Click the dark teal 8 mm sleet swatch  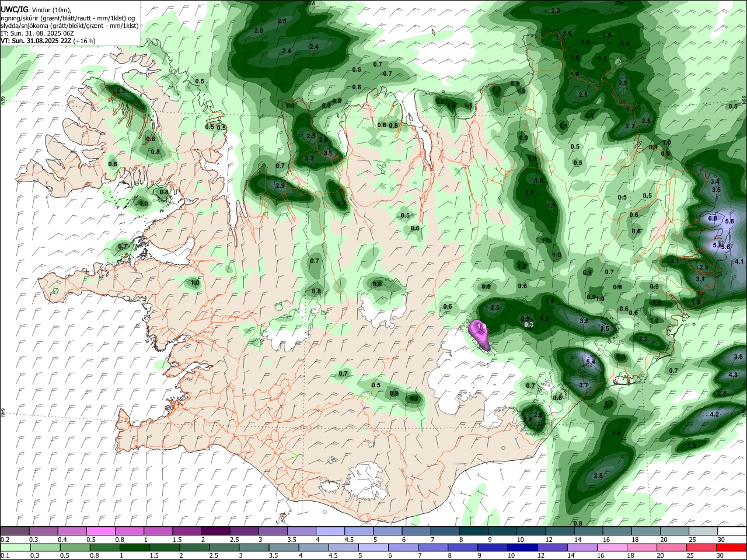[474, 531]
